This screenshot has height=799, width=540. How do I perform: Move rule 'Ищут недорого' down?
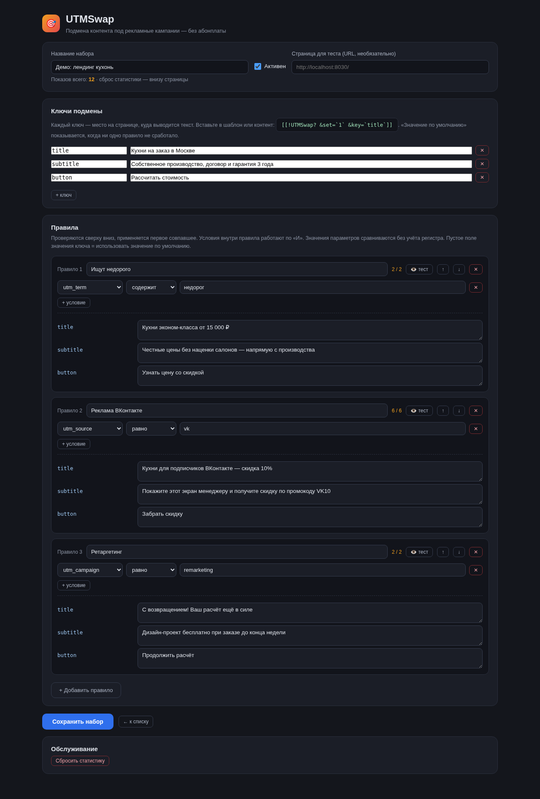tap(459, 269)
